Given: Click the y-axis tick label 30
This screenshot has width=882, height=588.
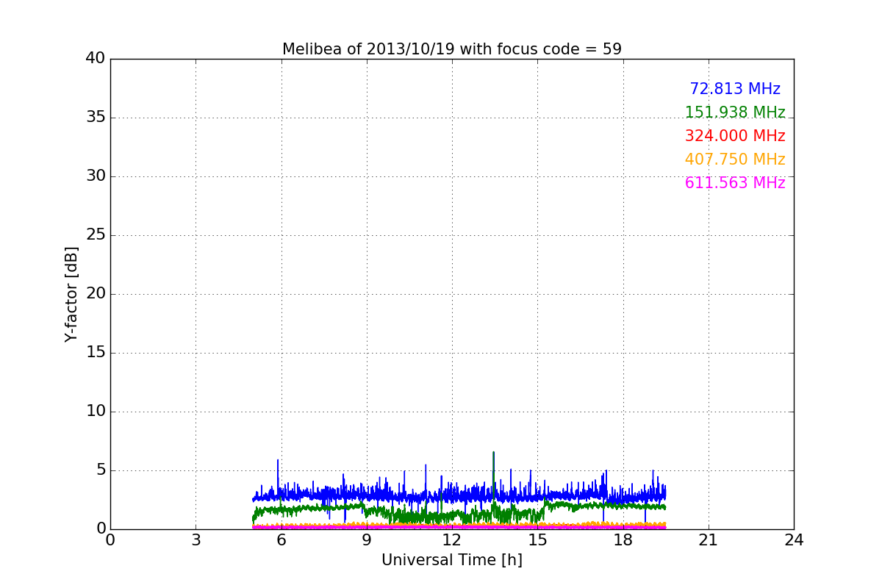Looking at the screenshot, I should click(x=96, y=176).
